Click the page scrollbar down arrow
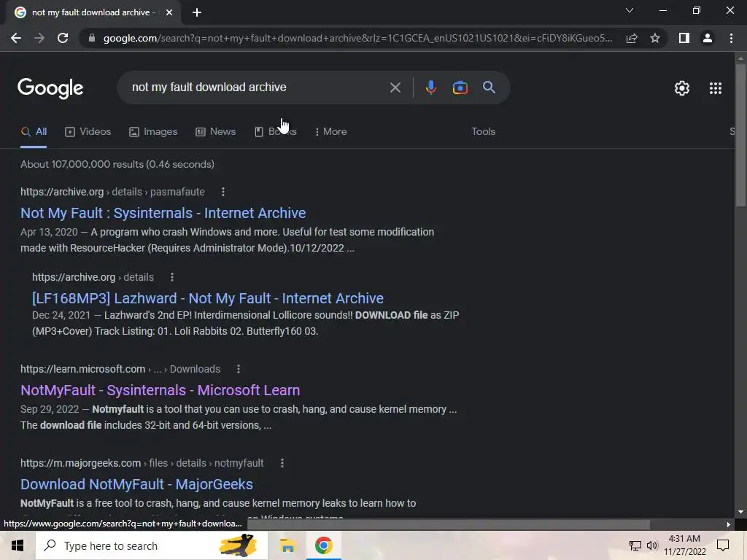The width and height of the screenshot is (747, 560). point(740,513)
